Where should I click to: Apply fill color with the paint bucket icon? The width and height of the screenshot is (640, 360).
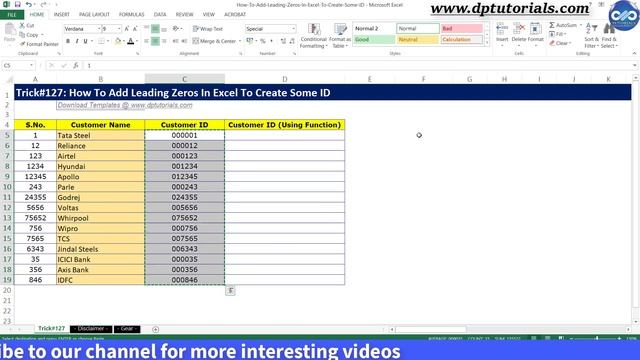(118, 41)
